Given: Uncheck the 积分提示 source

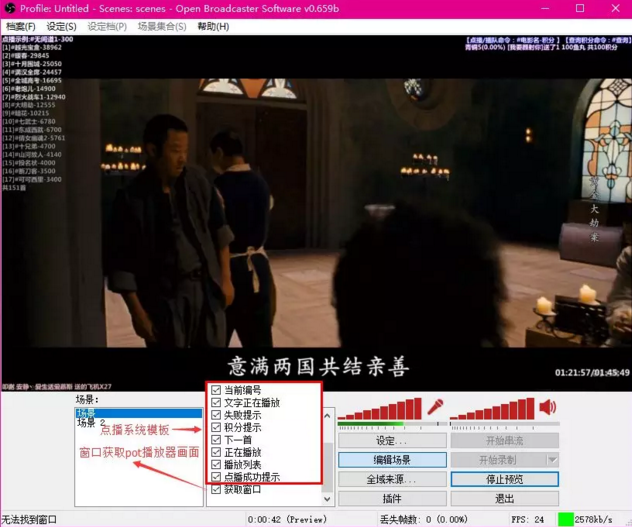Looking at the screenshot, I should [216, 427].
